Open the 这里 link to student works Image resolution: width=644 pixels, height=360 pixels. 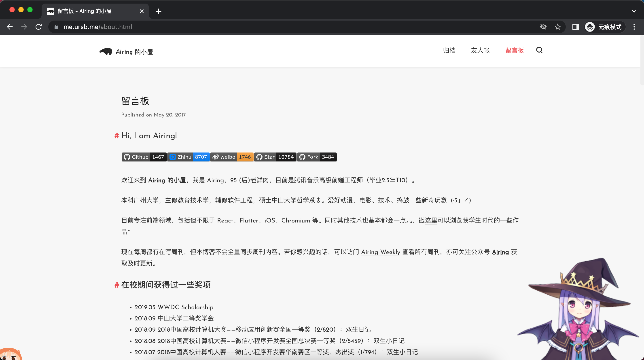(431, 220)
